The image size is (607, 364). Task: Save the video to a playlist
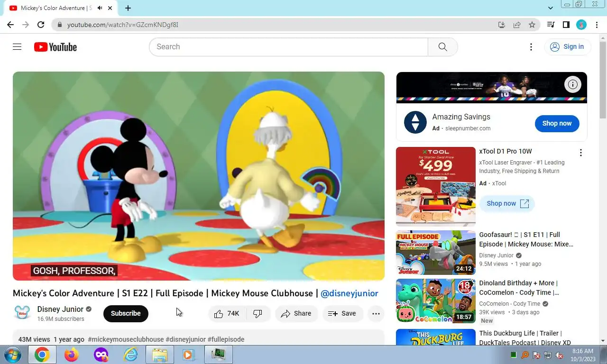point(342,313)
